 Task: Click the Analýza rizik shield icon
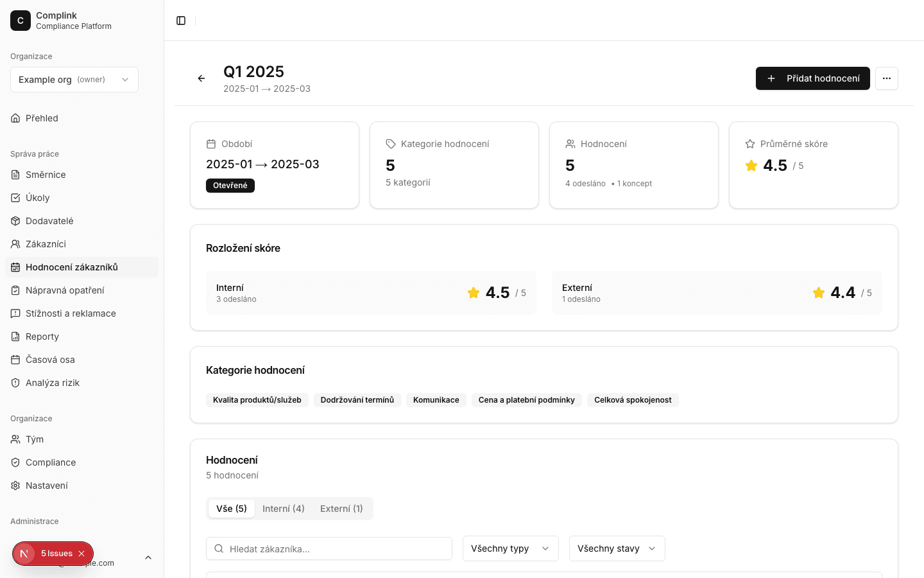[x=15, y=383]
